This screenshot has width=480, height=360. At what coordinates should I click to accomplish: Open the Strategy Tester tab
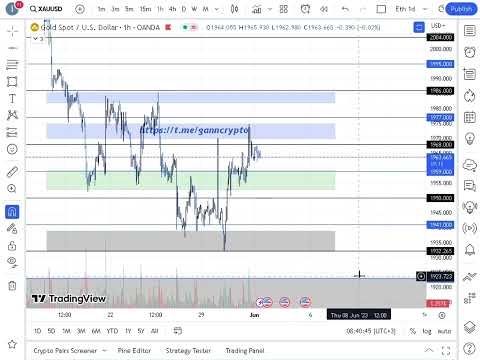188,351
